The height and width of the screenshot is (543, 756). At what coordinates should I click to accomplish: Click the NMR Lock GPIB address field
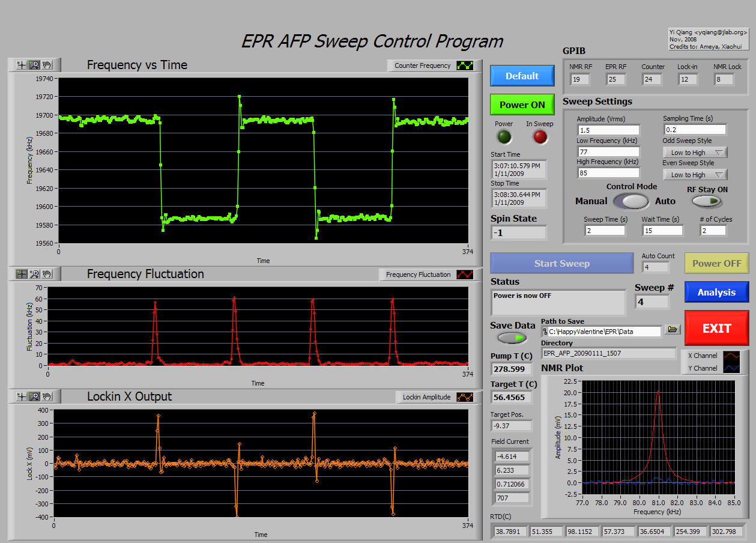(724, 79)
